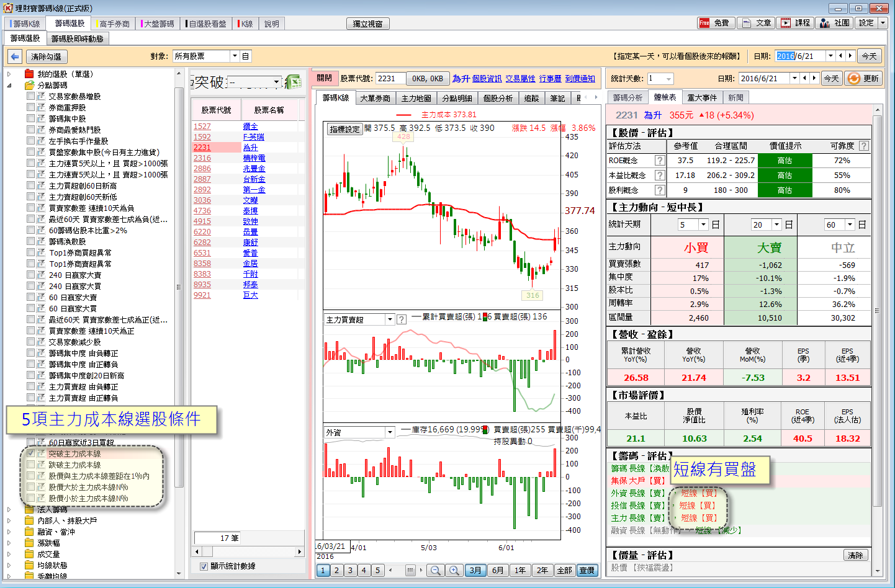Click the help icon beside 可靠度
895x588 pixels.
[x=863, y=146]
